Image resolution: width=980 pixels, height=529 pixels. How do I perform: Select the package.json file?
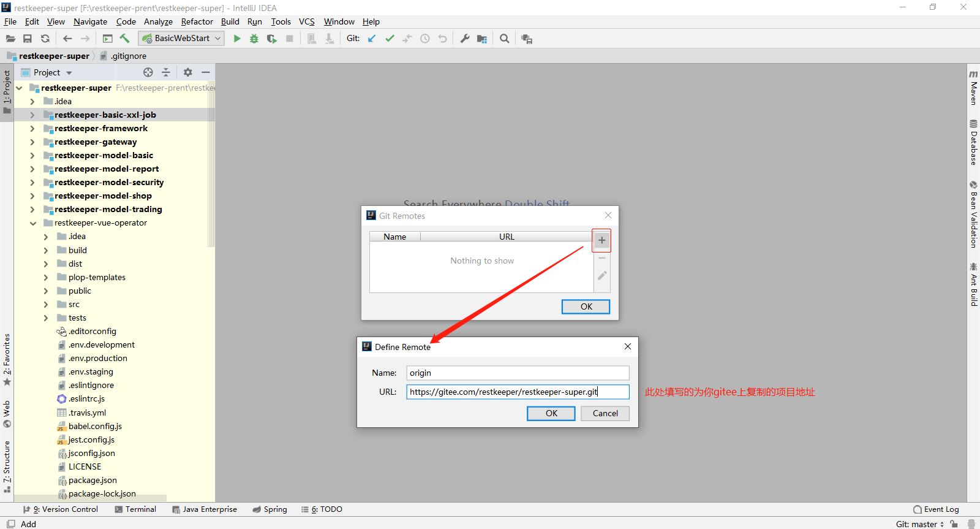coord(92,481)
